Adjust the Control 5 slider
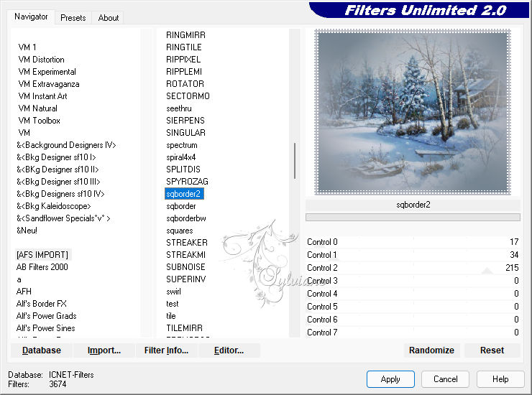Screen dimensions: 532x395 click(x=413, y=306)
